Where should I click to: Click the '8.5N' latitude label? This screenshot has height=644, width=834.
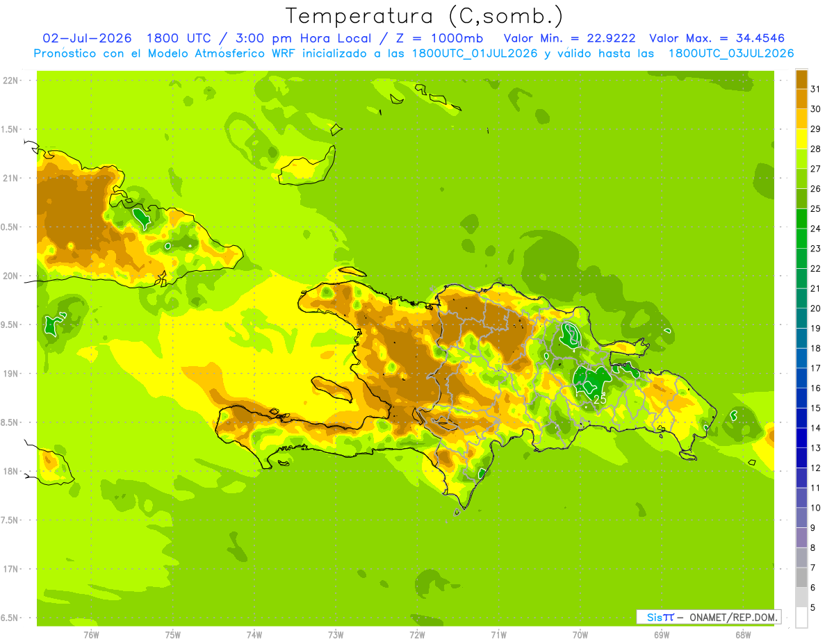(x=10, y=422)
